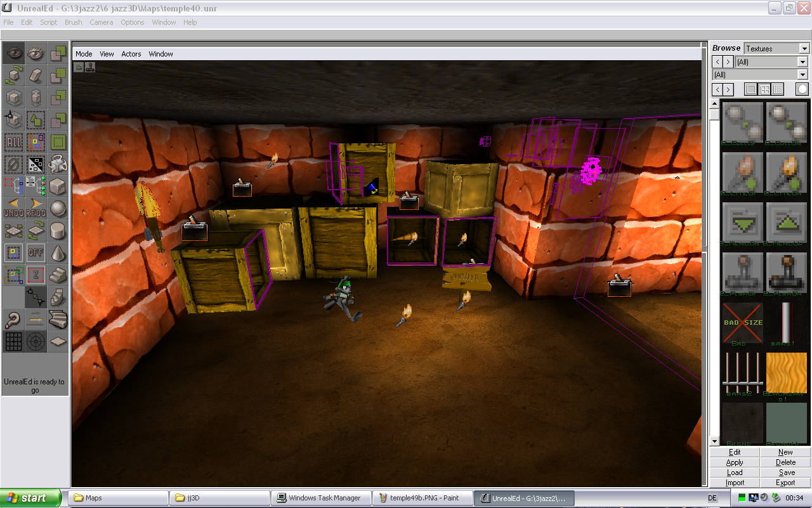This screenshot has height=508, width=812.
Task: Choose the sphere brush builder icon
Action: (58, 209)
